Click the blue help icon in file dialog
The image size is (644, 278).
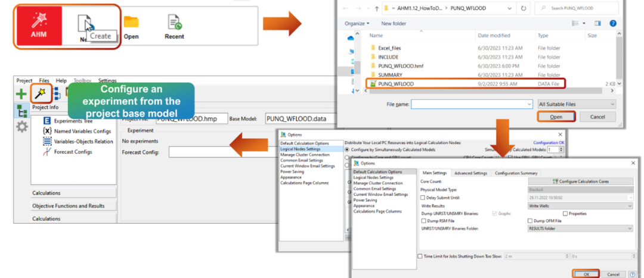click(612, 23)
